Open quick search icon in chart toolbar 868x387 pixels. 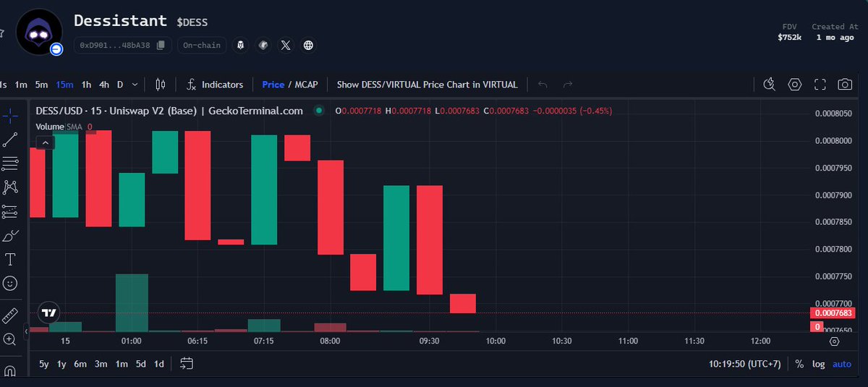(x=770, y=85)
